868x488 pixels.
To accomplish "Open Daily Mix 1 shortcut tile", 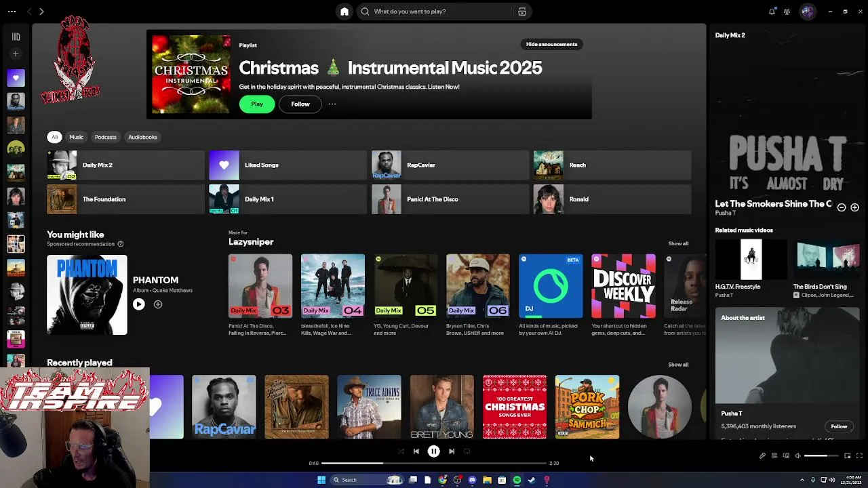I will pyautogui.click(x=288, y=199).
